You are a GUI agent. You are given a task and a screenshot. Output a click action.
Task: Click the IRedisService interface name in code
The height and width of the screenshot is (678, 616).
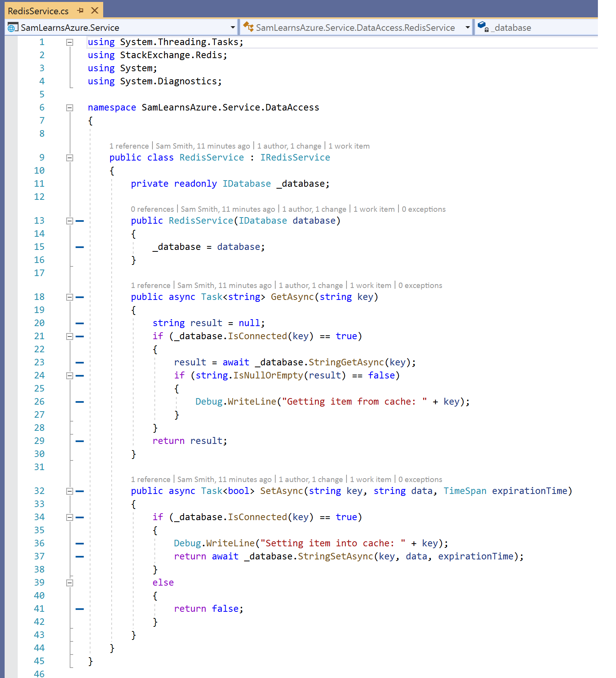pos(295,158)
